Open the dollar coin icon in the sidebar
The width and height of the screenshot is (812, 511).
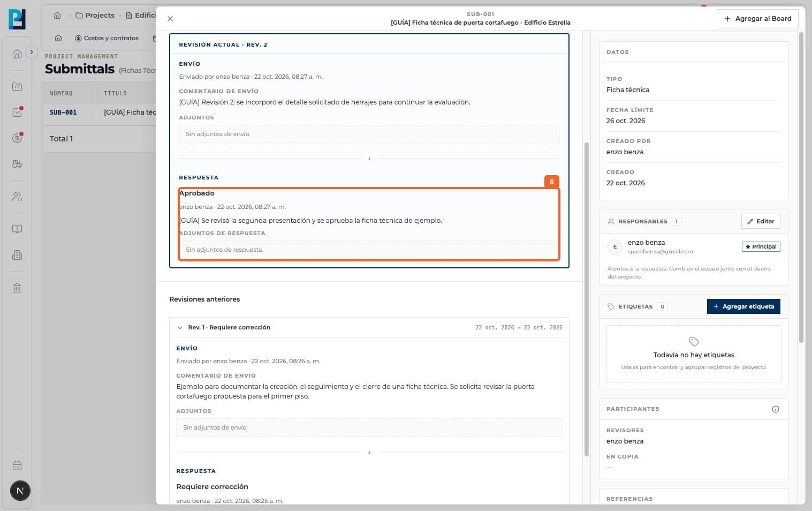[x=17, y=138]
